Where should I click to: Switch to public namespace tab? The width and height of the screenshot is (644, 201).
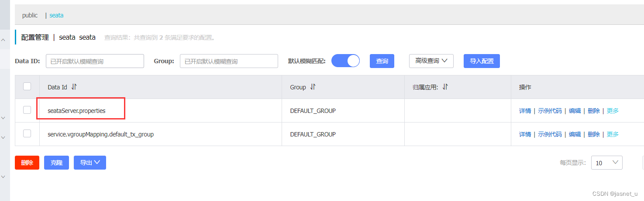click(30, 15)
